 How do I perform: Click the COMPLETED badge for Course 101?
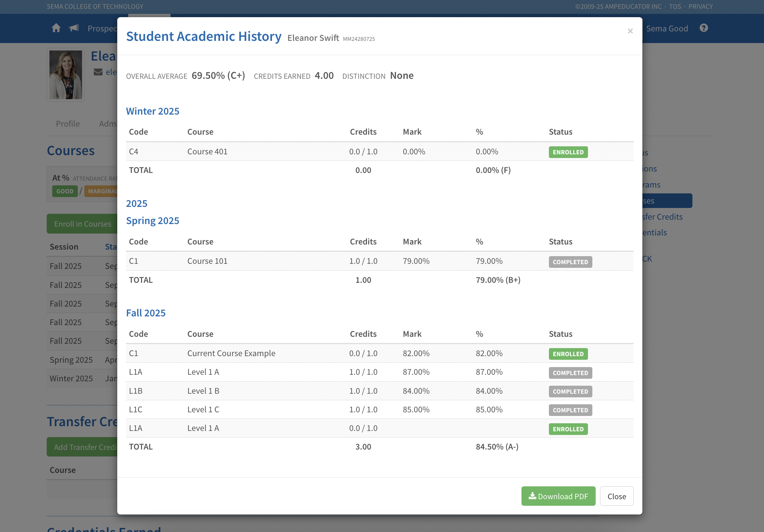[570, 262]
